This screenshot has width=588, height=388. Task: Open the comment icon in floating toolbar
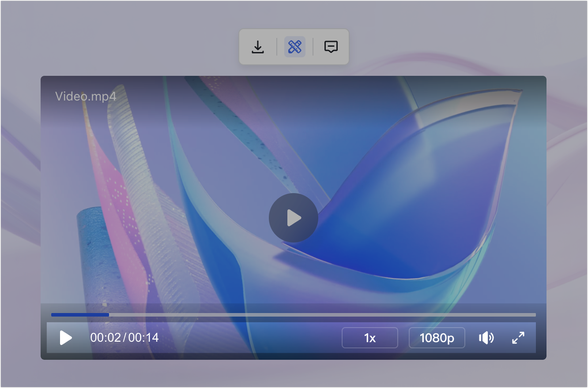pos(331,47)
